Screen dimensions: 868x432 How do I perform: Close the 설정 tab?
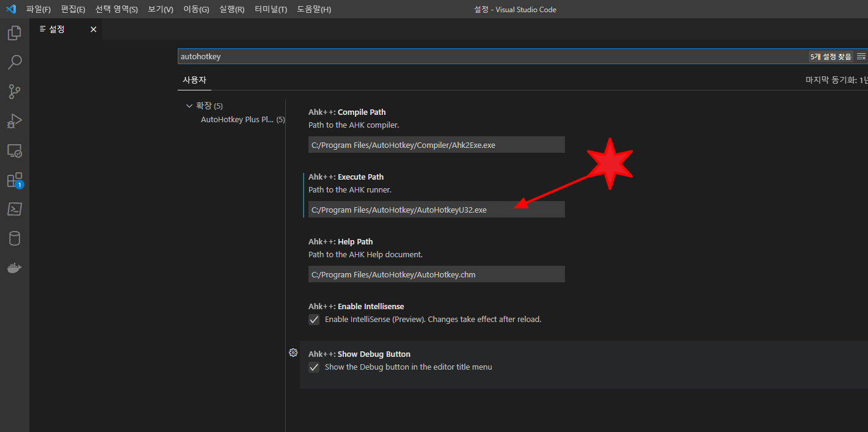click(x=93, y=29)
